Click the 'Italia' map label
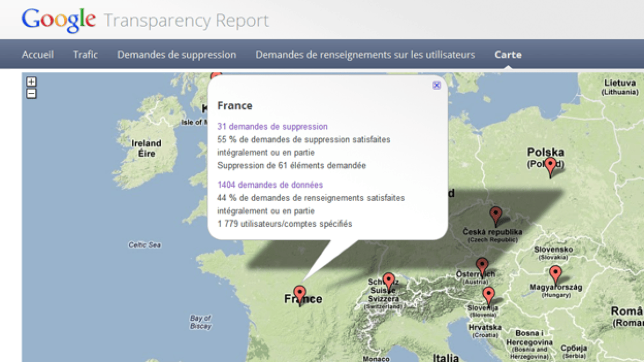This screenshot has height=362, width=644. coord(445,358)
